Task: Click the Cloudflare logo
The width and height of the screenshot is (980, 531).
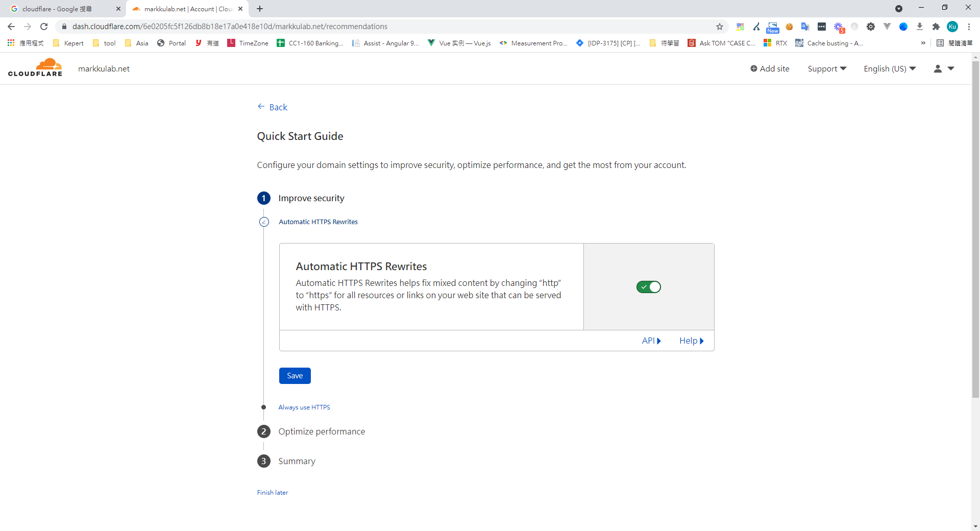Action: pos(35,68)
